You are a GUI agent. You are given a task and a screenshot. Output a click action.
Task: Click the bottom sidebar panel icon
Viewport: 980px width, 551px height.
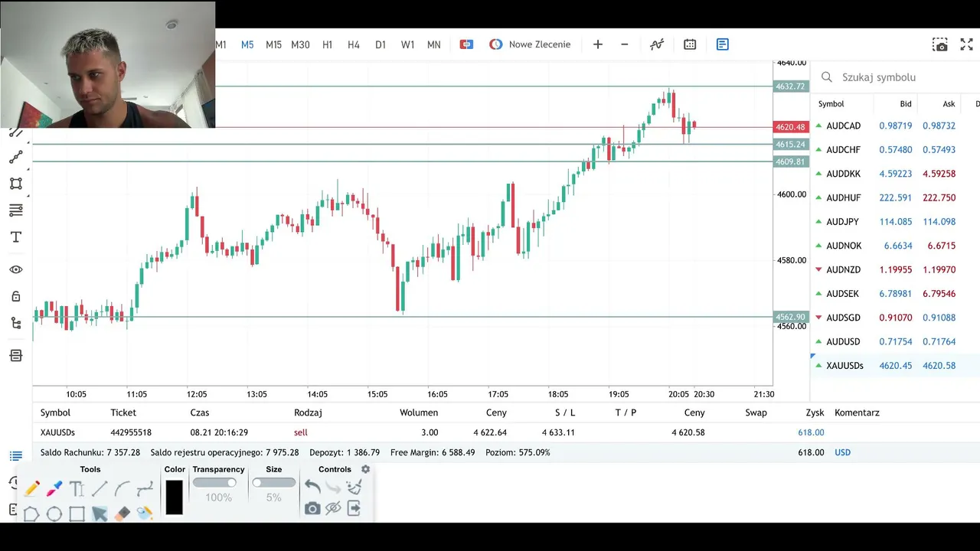(15, 355)
